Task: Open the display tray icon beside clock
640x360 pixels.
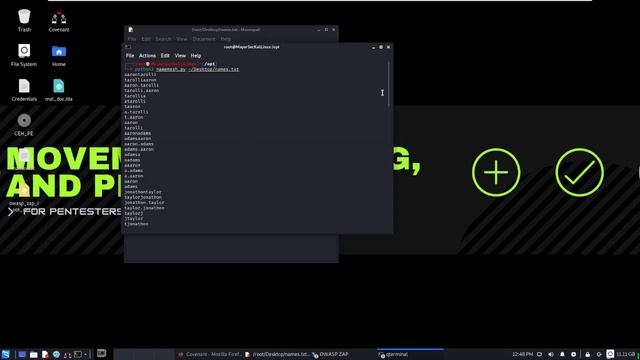Action: click(539, 354)
